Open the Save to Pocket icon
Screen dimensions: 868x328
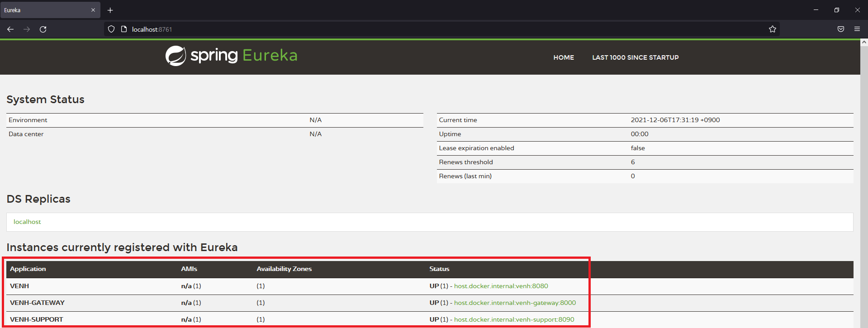pyautogui.click(x=841, y=29)
